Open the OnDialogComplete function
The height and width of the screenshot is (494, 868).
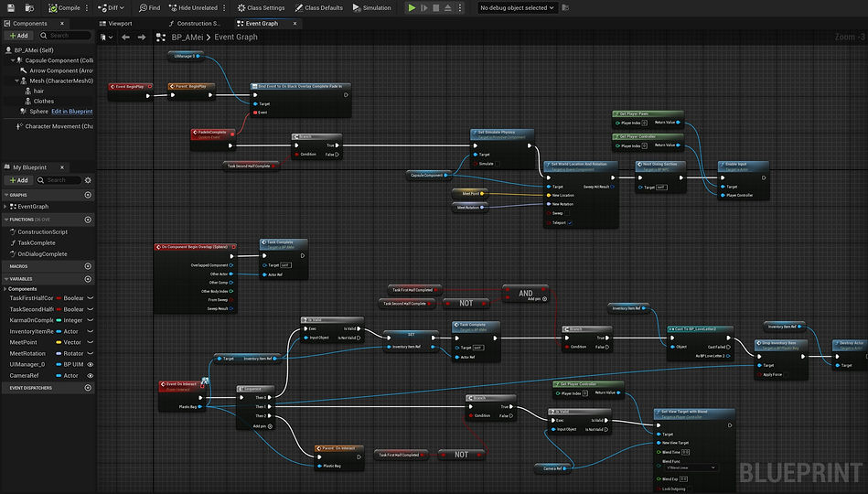(x=42, y=253)
